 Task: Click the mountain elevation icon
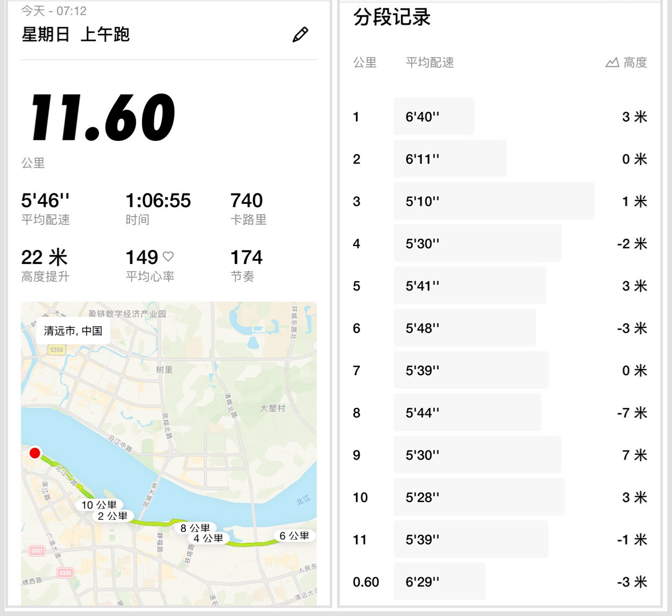tap(612, 63)
